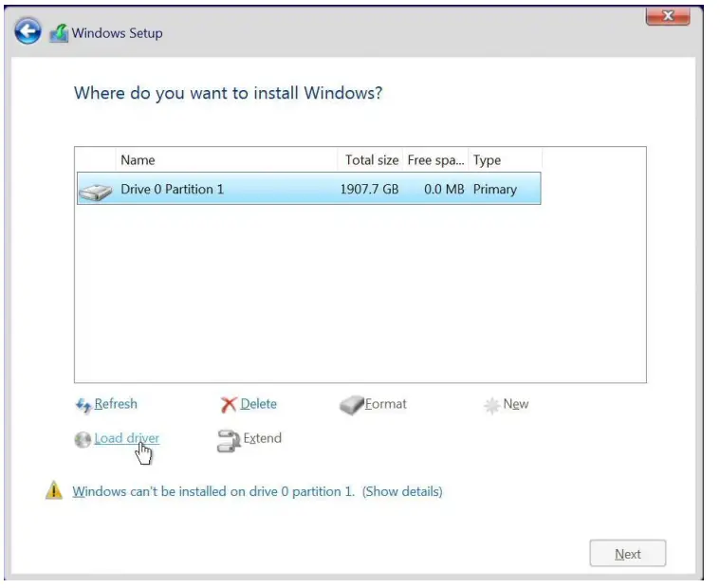
Task: Click the Windows Setup installer icon
Action: tap(59, 33)
